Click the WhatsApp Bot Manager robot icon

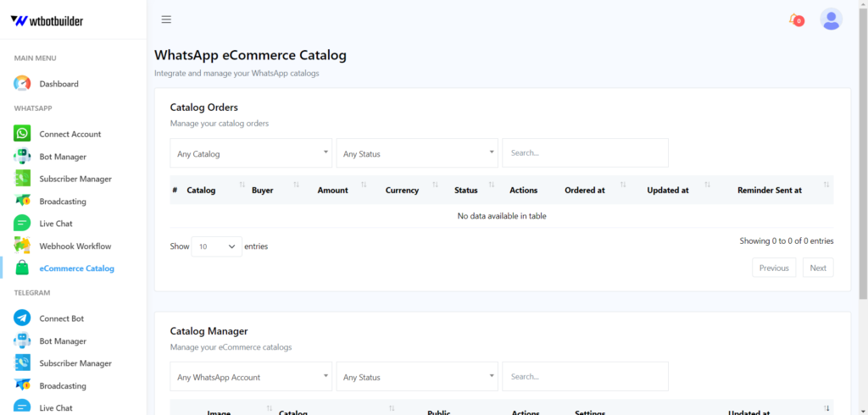(x=22, y=156)
